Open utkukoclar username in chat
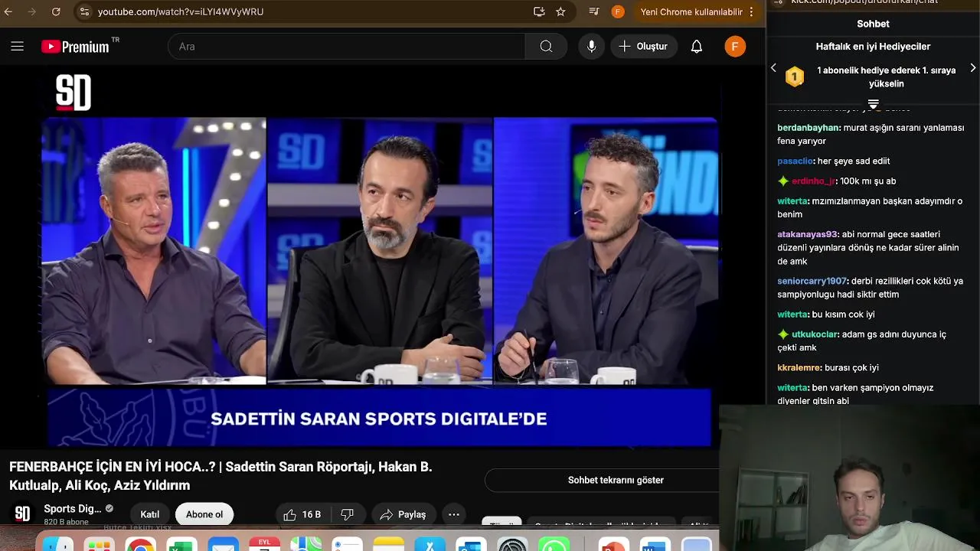The height and width of the screenshot is (551, 980). (815, 334)
